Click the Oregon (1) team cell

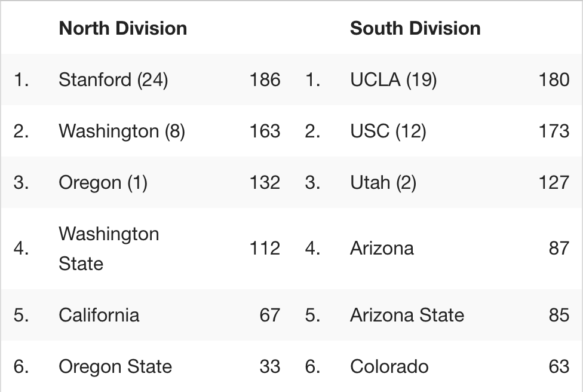pos(103,182)
